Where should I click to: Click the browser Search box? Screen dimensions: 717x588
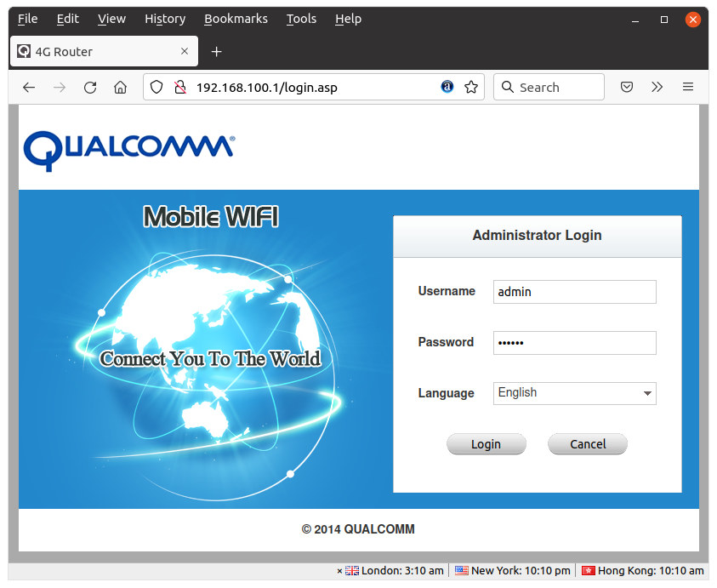[549, 87]
